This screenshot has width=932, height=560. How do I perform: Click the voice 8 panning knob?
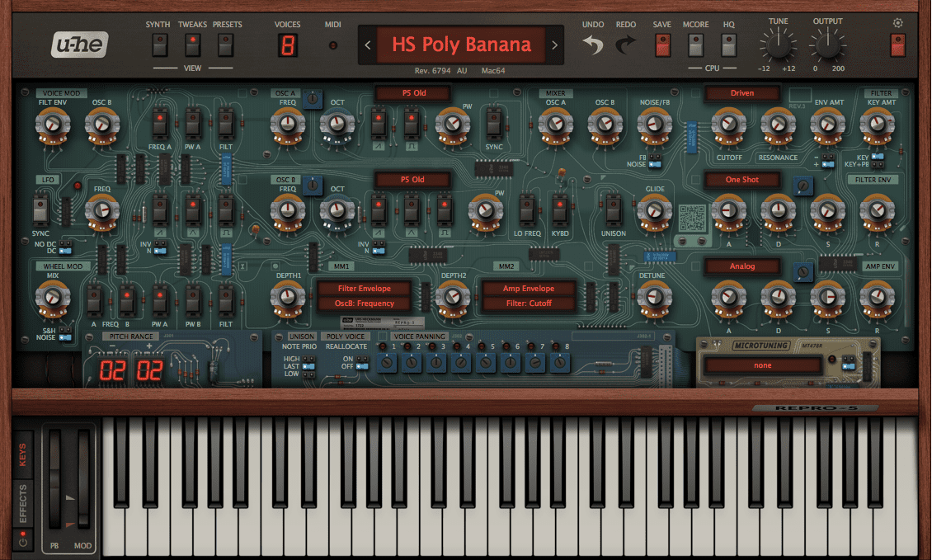click(559, 361)
